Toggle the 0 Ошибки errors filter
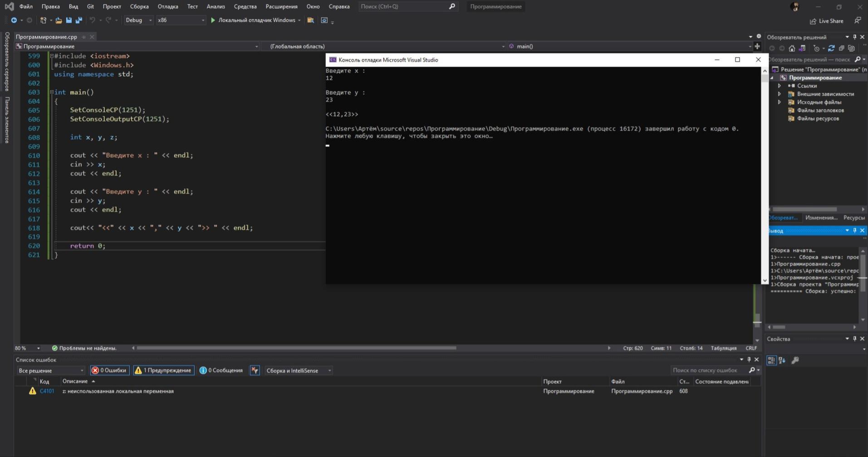Image resolution: width=868 pixels, height=457 pixels. pos(109,370)
